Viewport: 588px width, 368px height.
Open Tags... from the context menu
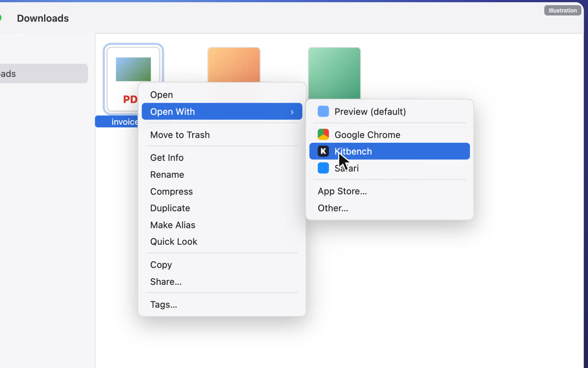[x=222, y=305]
